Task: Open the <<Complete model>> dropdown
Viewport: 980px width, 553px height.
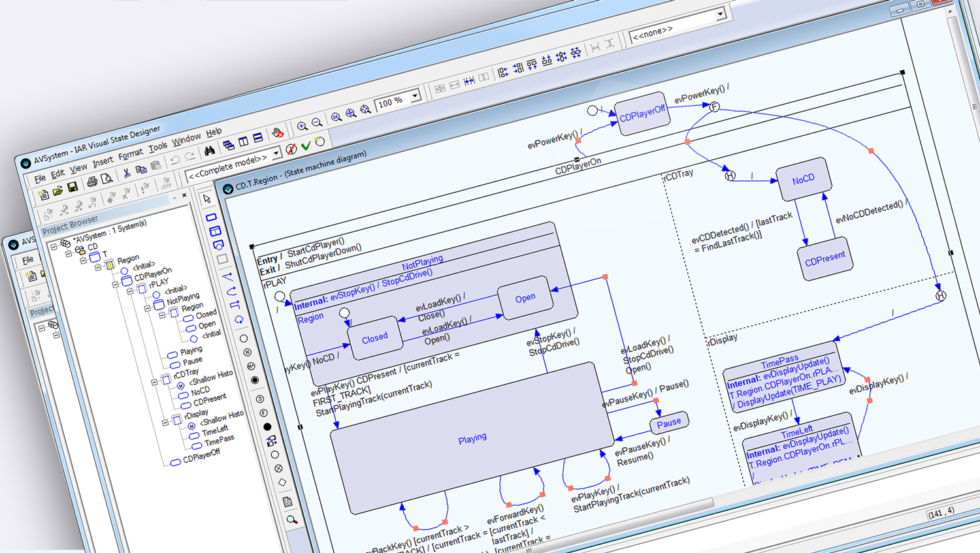Action: click(276, 153)
